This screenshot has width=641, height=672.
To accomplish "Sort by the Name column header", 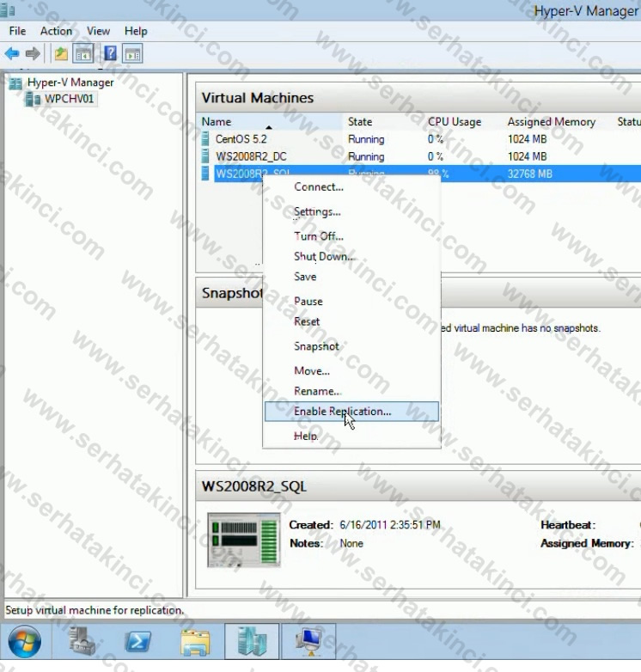I will 270,122.
